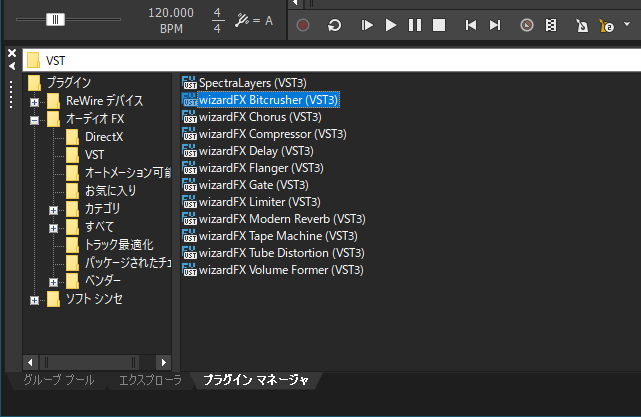Viewport: 641px width, 417px height.
Task: Expand the ベンダー folder
Action: (54, 282)
